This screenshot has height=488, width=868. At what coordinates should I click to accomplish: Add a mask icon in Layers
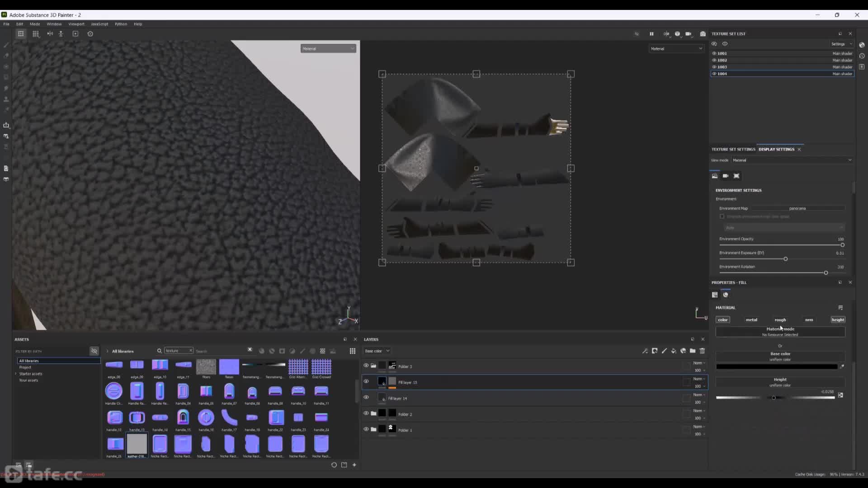[x=654, y=351]
